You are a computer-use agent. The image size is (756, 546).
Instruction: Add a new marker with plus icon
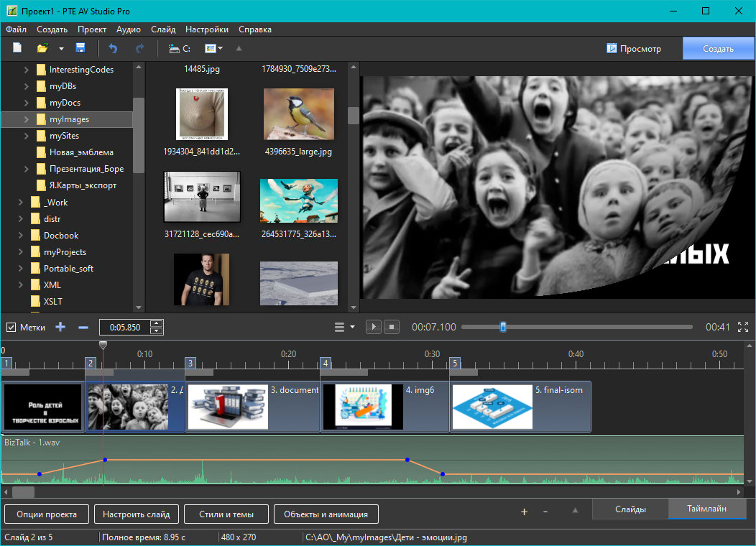pos(60,327)
